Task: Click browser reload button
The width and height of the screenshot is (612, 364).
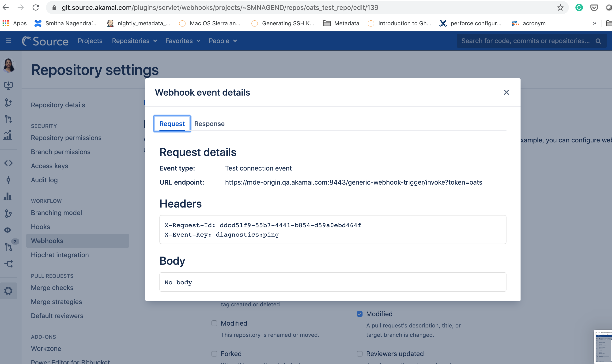Action: (36, 7)
